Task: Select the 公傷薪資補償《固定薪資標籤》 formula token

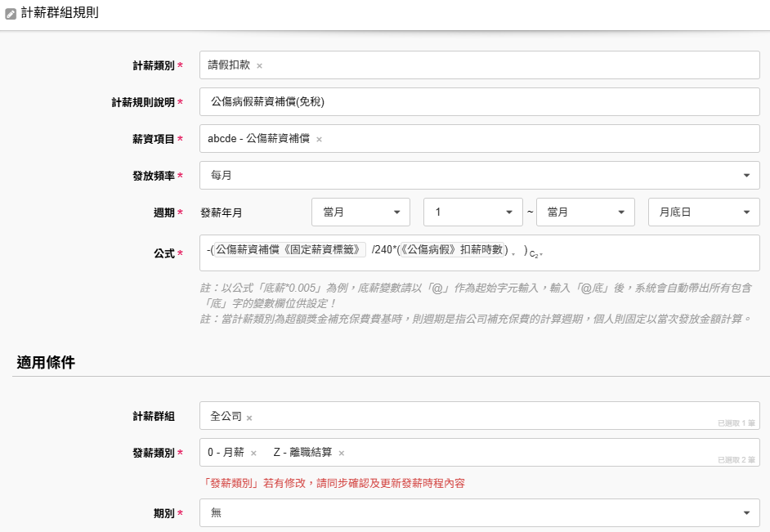Action: [289, 250]
